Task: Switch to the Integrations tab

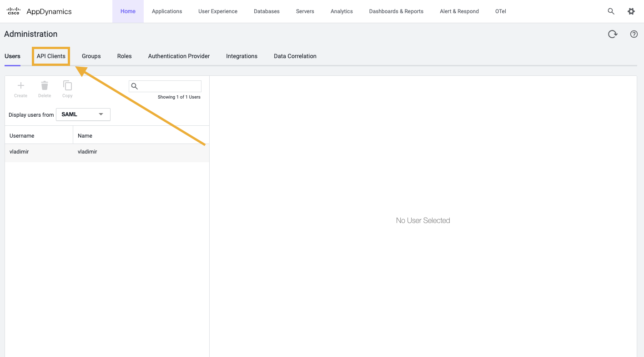Action: coord(241,56)
